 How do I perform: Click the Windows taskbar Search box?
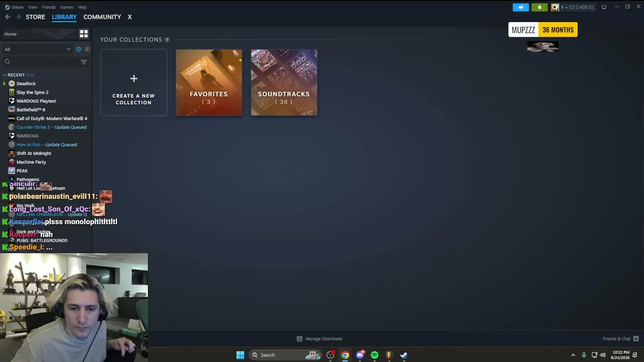click(x=285, y=355)
